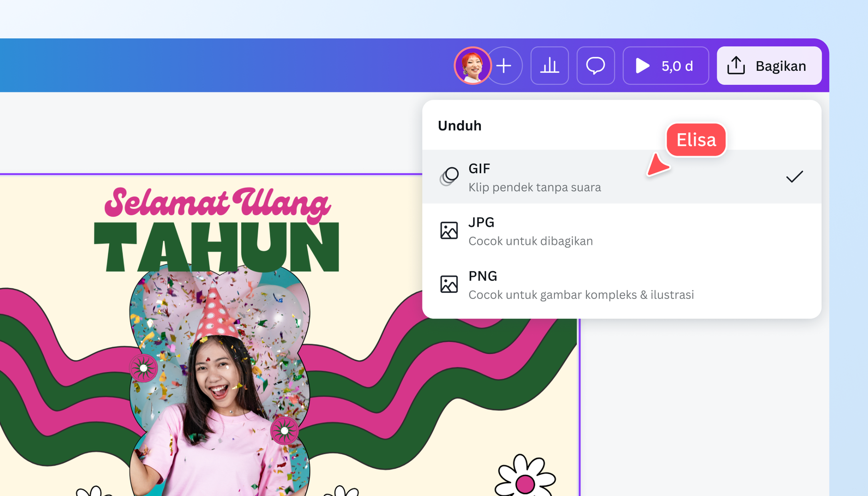
Task: Select PNG download format
Action: (622, 284)
